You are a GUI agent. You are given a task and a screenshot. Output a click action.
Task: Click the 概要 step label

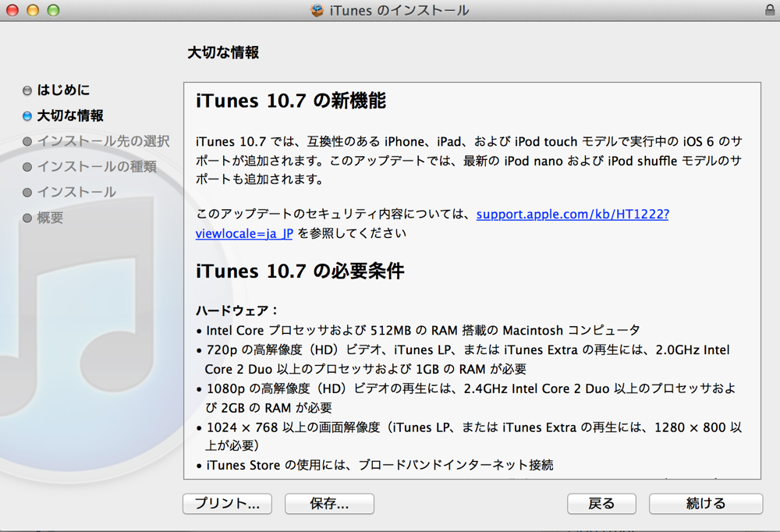(x=50, y=218)
